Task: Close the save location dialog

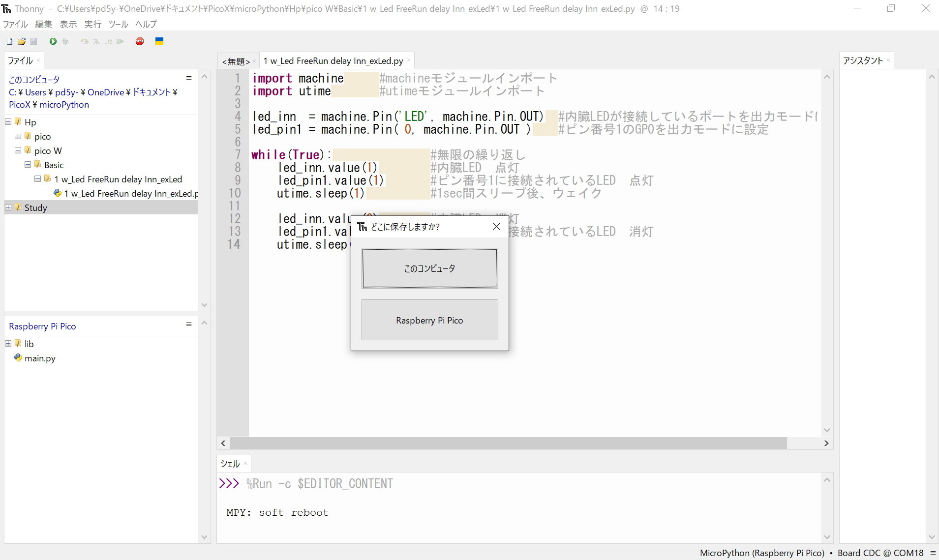Action: (x=496, y=227)
